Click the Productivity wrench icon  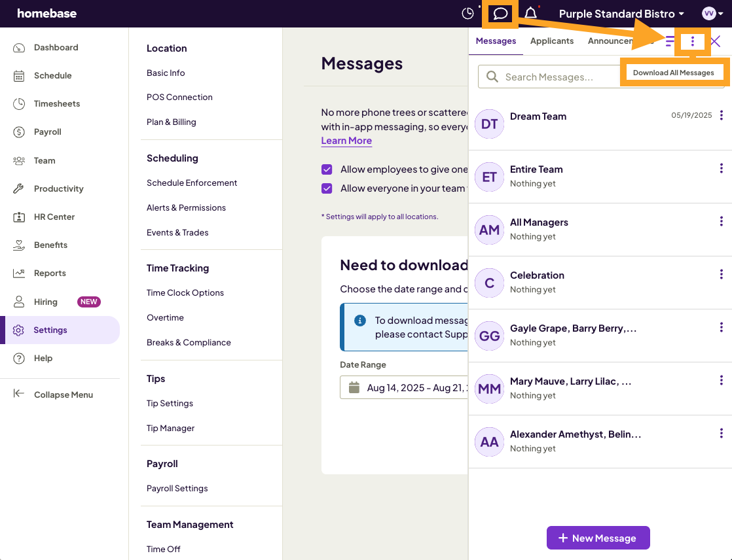click(19, 189)
